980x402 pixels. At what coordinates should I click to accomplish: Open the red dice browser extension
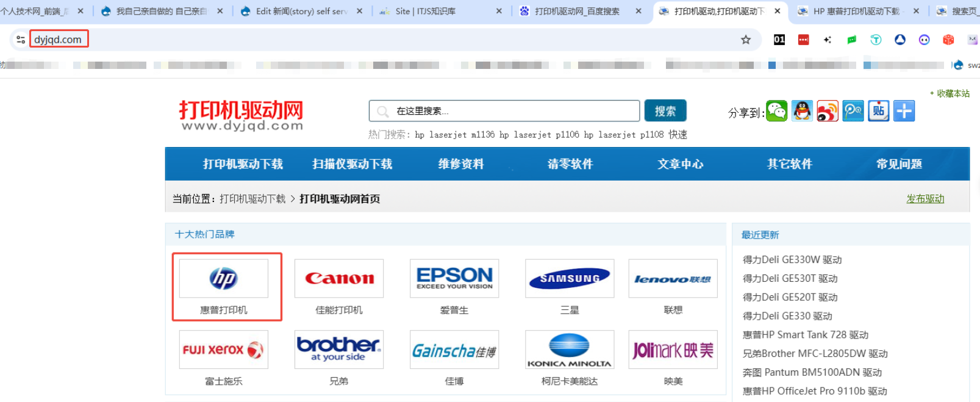pos(948,40)
